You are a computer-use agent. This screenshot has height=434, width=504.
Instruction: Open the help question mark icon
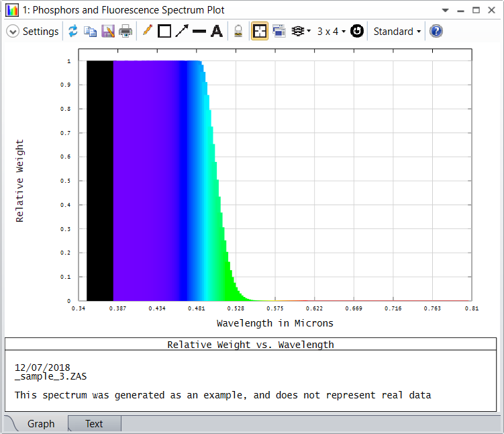point(436,31)
